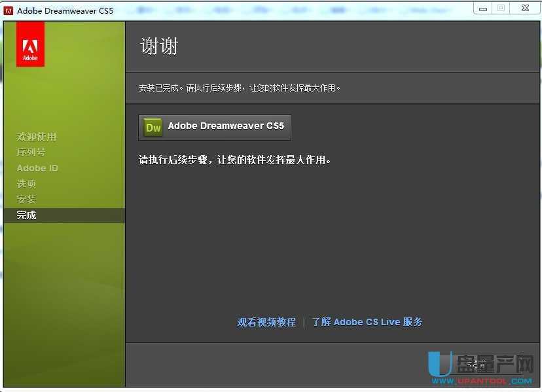Select 选项 in the installer sidebar

[26, 183]
